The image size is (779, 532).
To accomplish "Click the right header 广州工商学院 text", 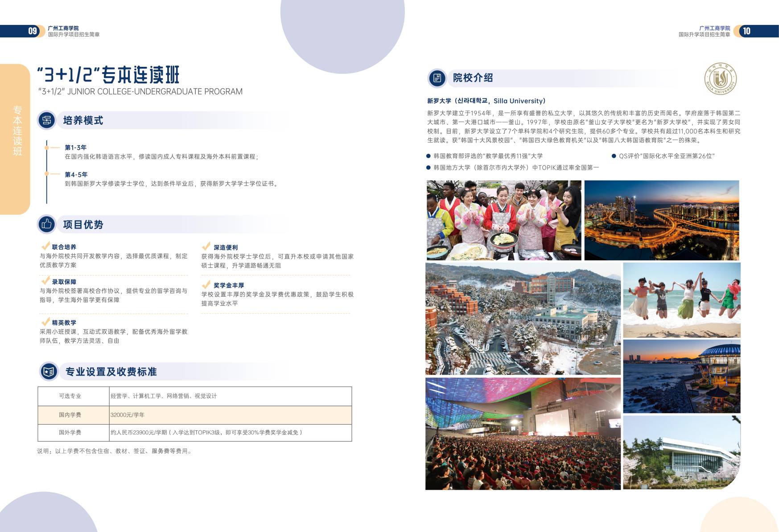I will click(x=715, y=28).
